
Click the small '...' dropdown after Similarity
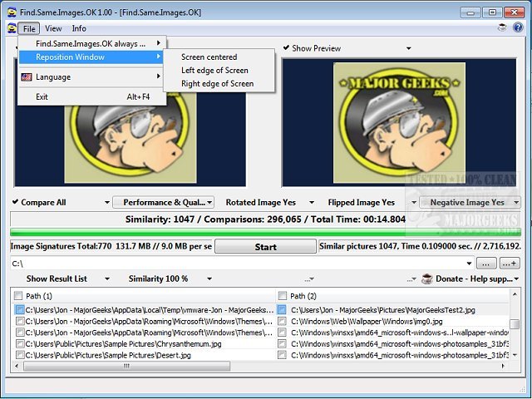click(x=309, y=279)
